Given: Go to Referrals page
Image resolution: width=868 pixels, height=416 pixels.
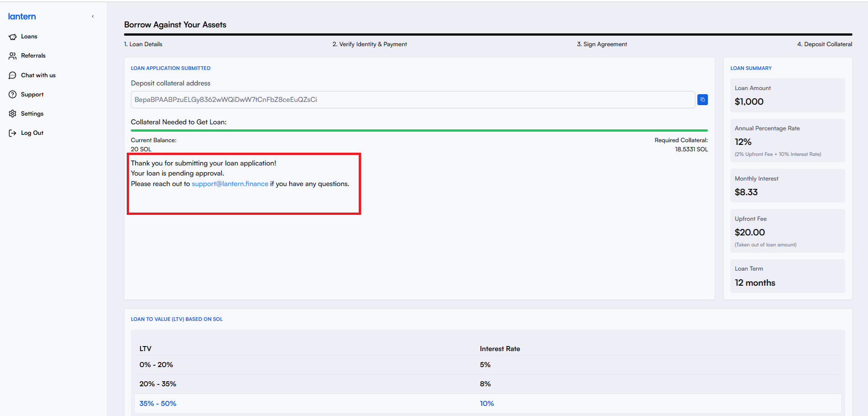Looking at the screenshot, I should (33, 56).
